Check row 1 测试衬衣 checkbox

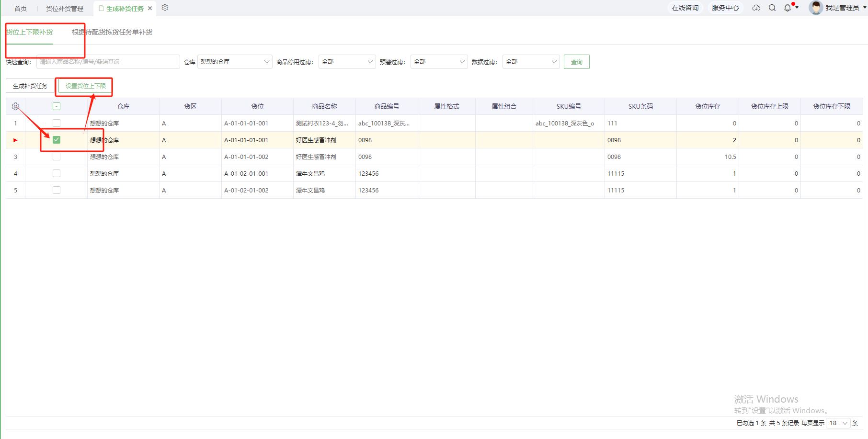pyautogui.click(x=57, y=123)
